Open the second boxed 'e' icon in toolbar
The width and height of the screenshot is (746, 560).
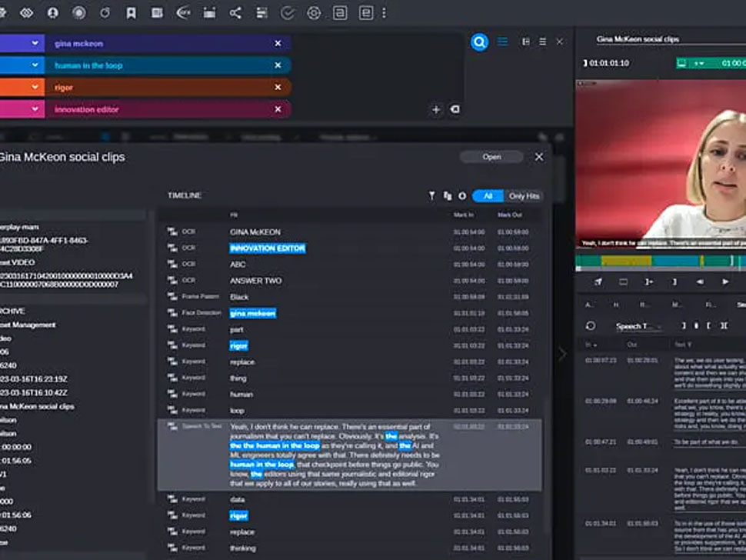(x=366, y=13)
